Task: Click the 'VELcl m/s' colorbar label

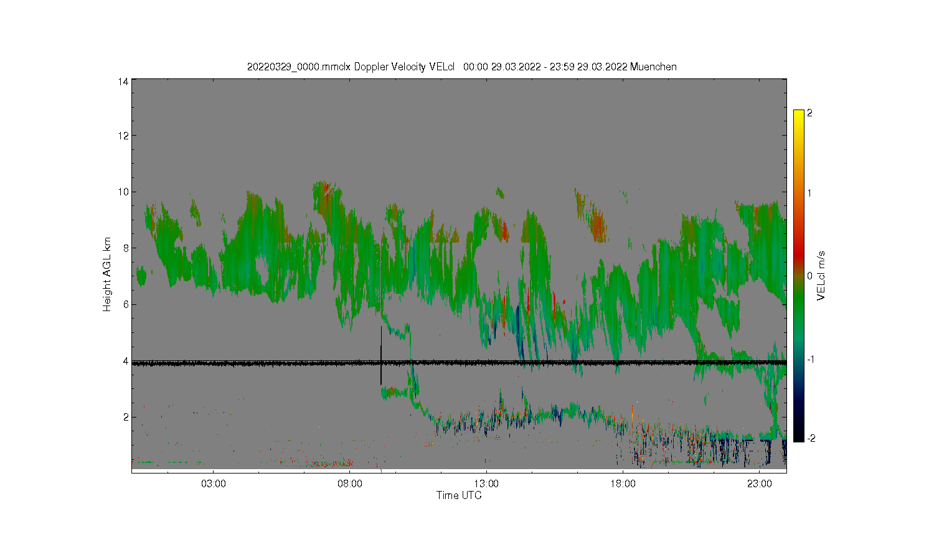Action: [x=821, y=275]
